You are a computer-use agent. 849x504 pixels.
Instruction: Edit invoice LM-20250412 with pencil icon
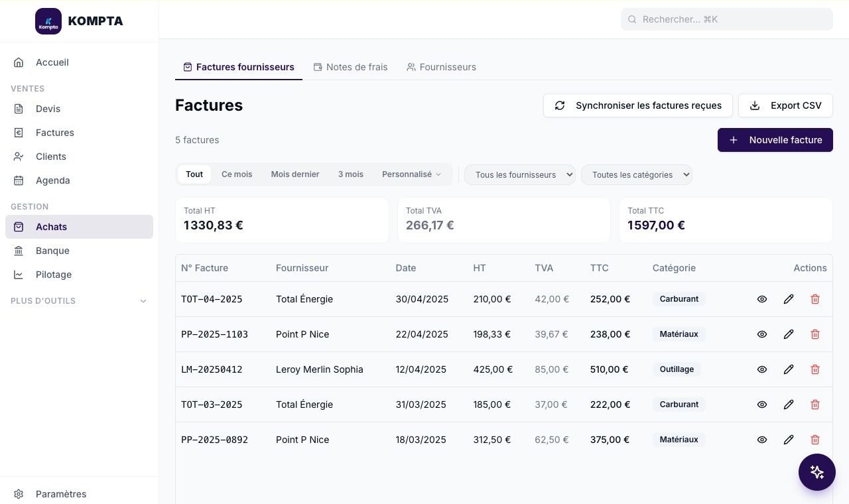789,369
